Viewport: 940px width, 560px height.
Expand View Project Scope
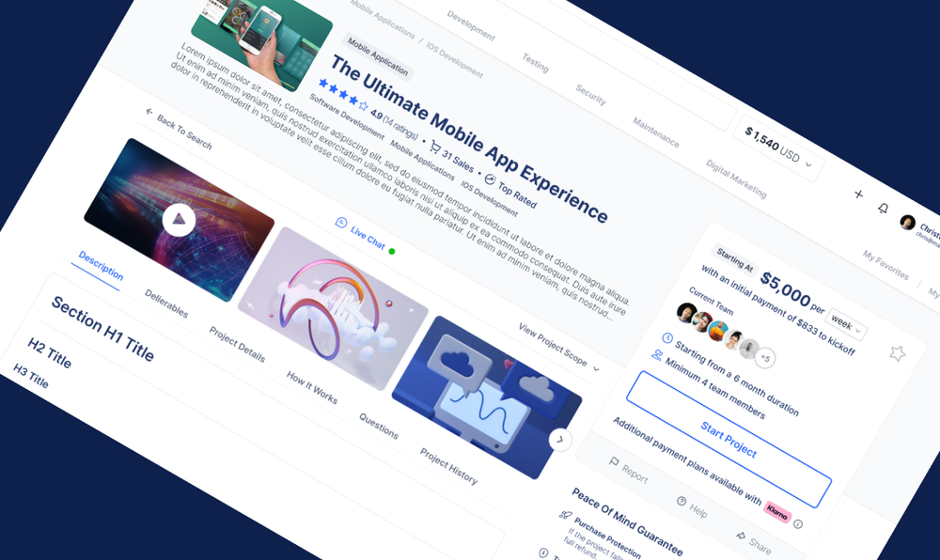click(x=558, y=348)
